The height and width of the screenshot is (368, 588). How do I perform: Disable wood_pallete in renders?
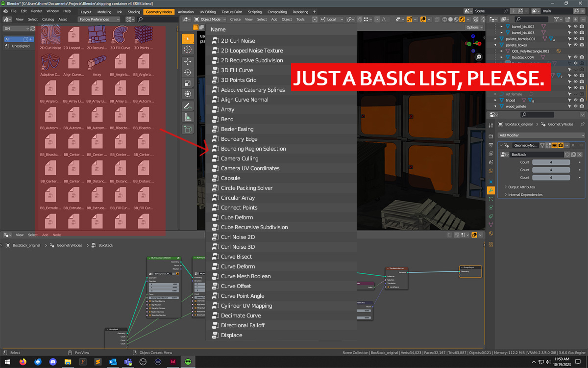(x=582, y=106)
